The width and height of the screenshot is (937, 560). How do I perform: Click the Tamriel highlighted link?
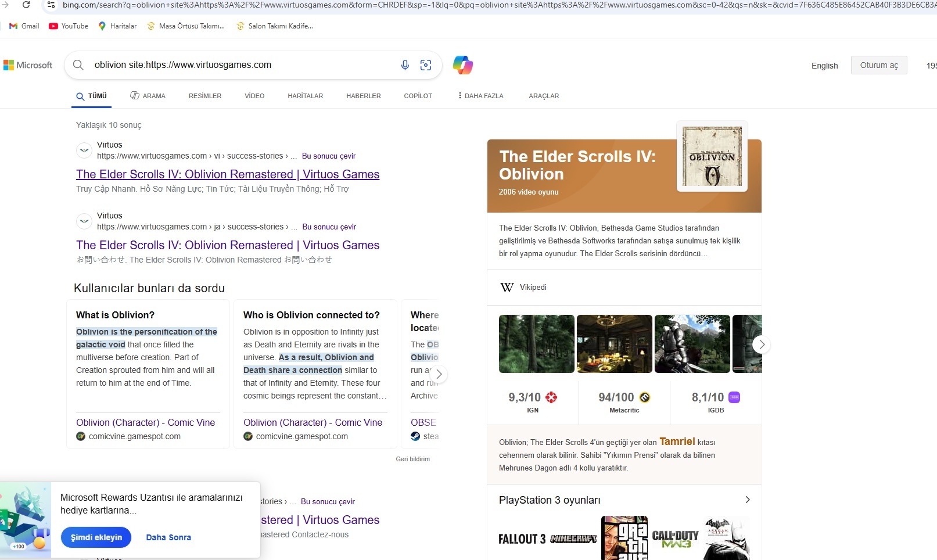tap(677, 441)
